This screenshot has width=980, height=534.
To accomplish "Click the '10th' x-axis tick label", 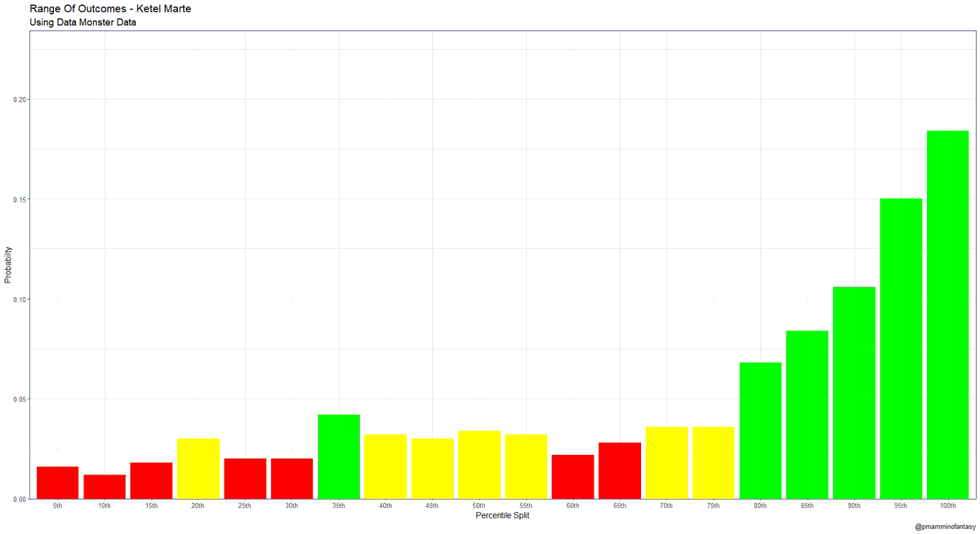I will 105,506.
